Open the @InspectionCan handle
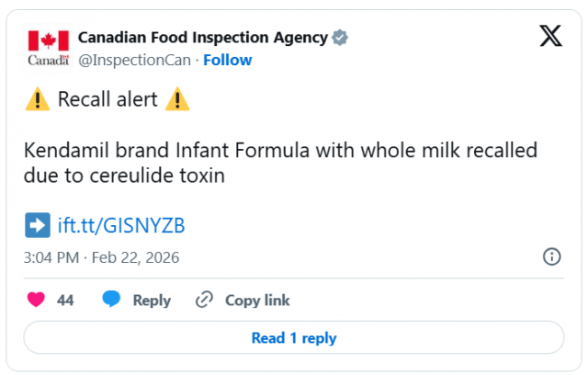 coord(135,60)
